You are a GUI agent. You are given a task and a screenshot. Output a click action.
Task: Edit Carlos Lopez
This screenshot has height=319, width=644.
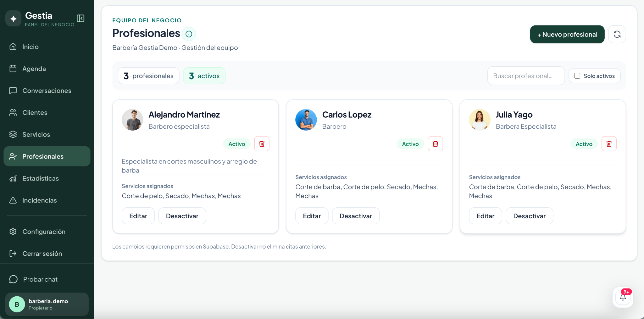tap(312, 216)
